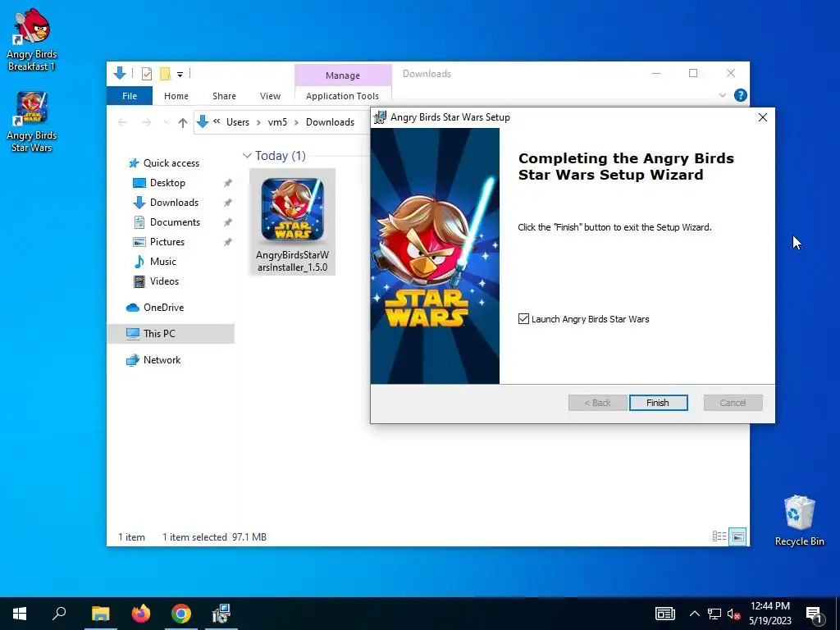Viewport: 840px width, 630px height.
Task: Open the File tab in Explorer
Action: click(130, 96)
